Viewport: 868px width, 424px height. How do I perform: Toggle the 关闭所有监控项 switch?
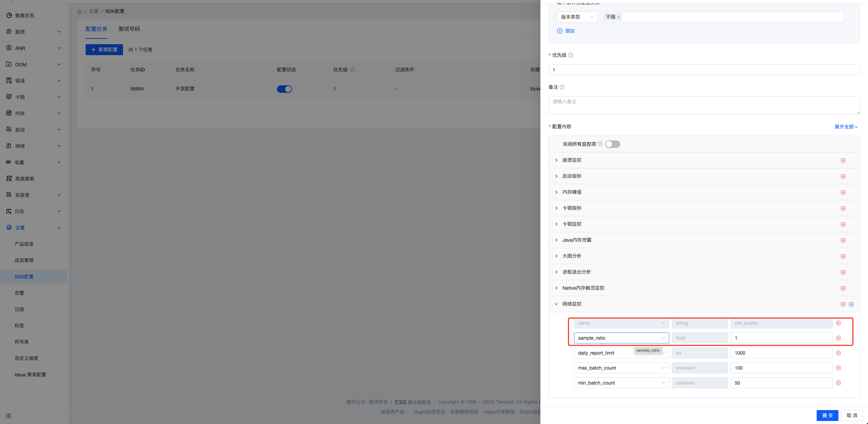612,144
